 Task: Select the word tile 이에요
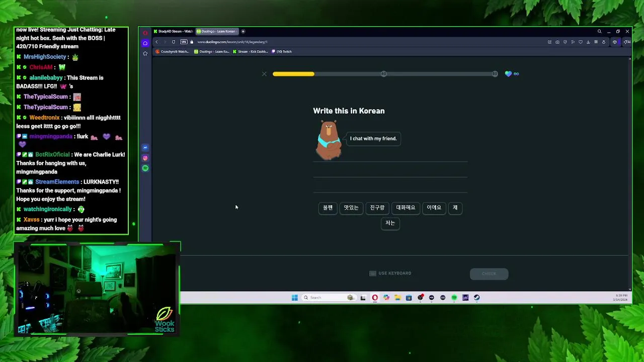pyautogui.click(x=434, y=208)
